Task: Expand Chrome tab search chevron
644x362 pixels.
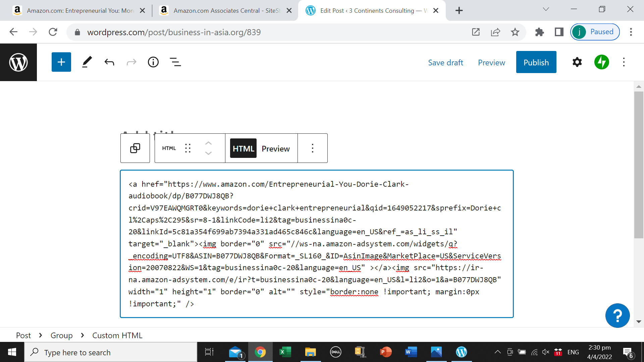Action: 546,9
